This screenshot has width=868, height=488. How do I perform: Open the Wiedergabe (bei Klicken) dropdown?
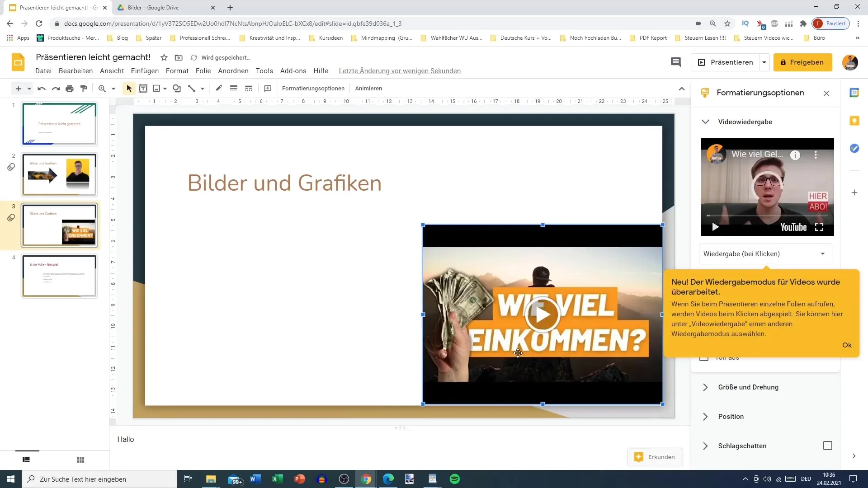coord(765,254)
